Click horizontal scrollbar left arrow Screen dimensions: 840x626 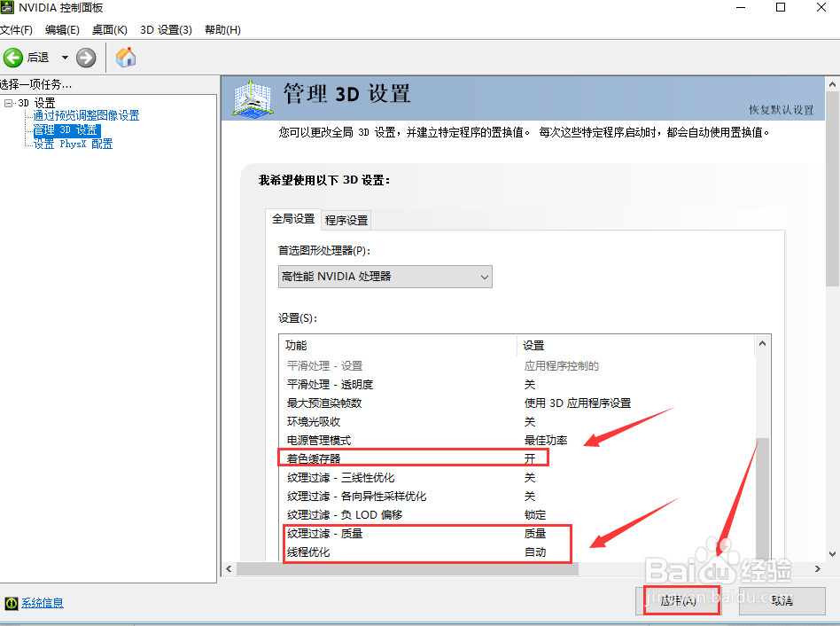pos(229,568)
